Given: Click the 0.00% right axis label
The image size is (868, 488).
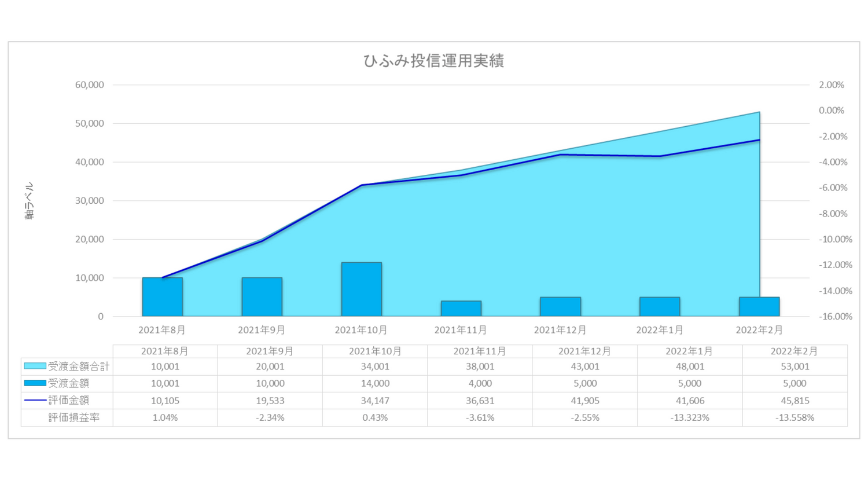Looking at the screenshot, I should coord(832,110).
